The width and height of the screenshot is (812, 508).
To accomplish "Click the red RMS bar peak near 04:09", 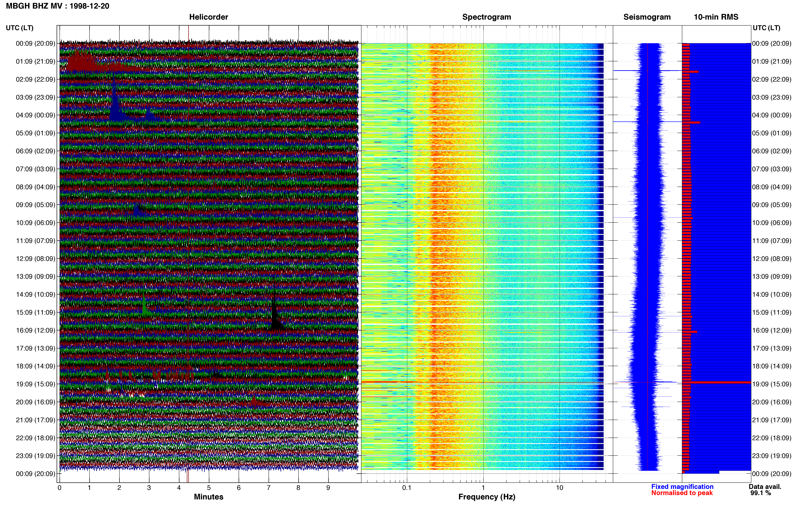I will pyautogui.click(x=691, y=123).
